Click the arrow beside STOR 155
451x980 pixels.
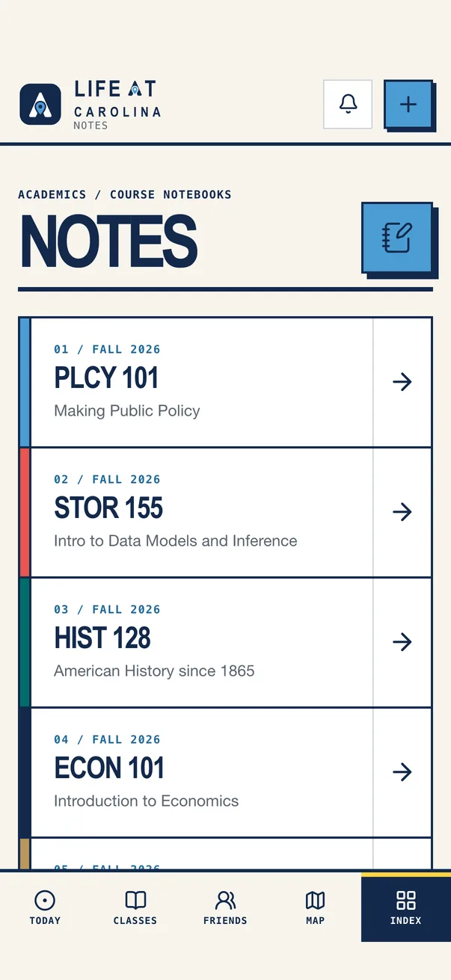402,512
